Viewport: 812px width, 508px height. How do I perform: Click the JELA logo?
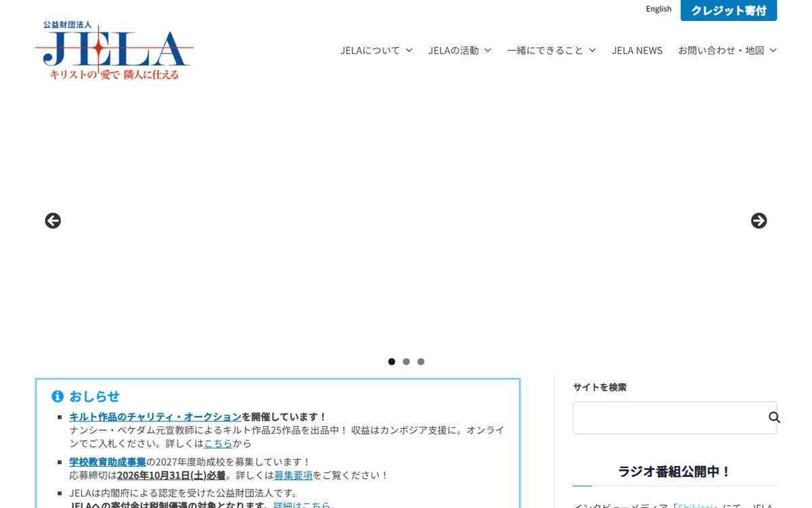[x=114, y=51]
